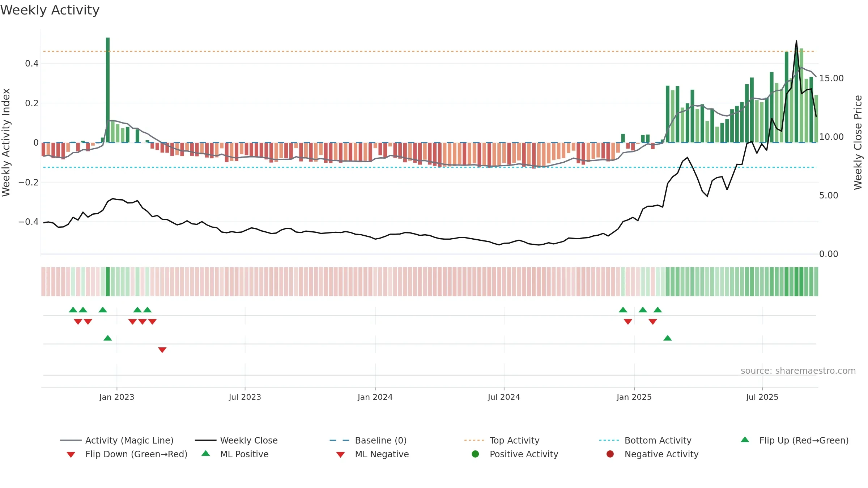Click the tallest green bar near Jan 2023
868x488 pixels.
tap(108, 90)
